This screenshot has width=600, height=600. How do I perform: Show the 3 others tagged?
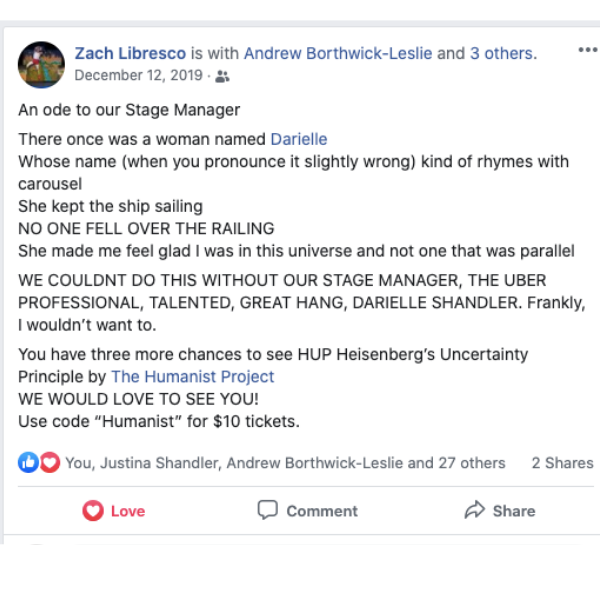[x=502, y=53]
